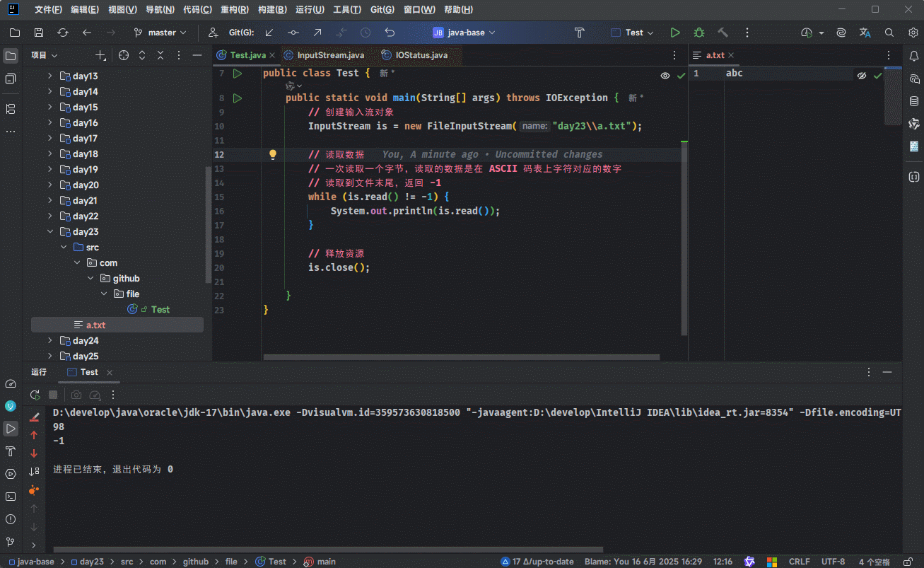Viewport: 924px width, 568px height.
Task: Rerun Test in the run panel
Action: click(x=35, y=395)
